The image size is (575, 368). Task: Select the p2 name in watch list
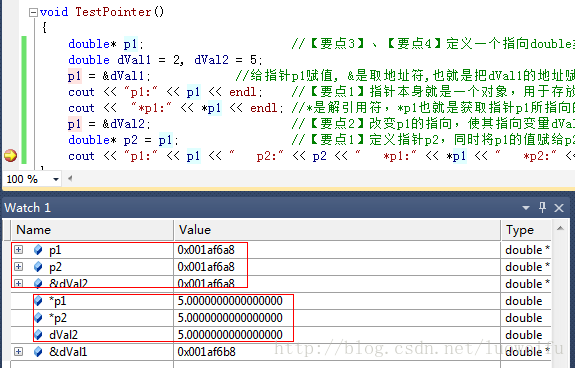click(x=55, y=267)
